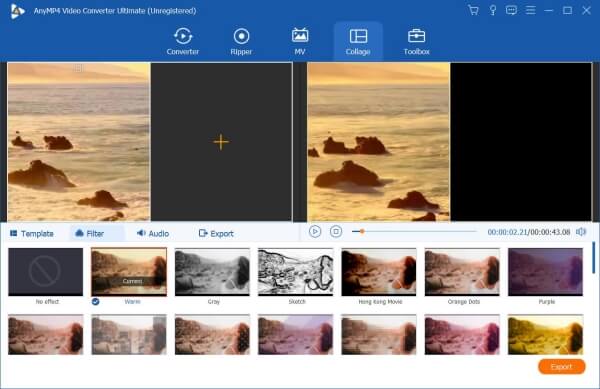This screenshot has width=600, height=389.
Task: Play the collage preview
Action: 315,231
